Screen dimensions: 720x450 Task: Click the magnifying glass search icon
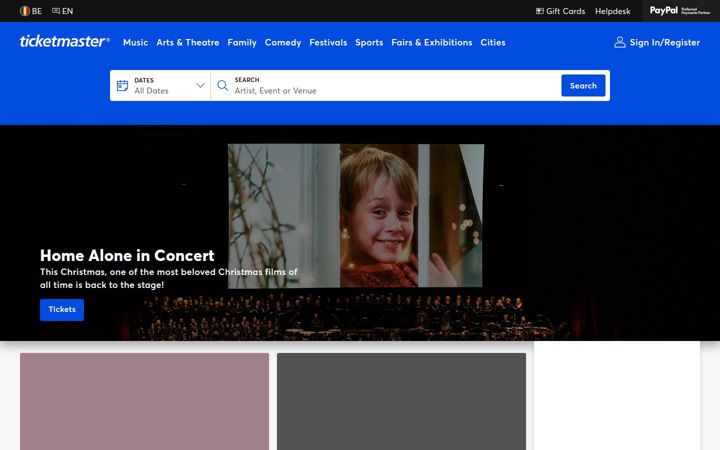pyautogui.click(x=222, y=85)
